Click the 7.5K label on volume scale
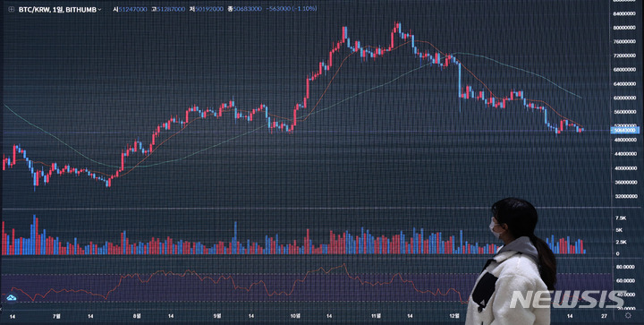The width and height of the screenshot is (644, 325). (620, 218)
